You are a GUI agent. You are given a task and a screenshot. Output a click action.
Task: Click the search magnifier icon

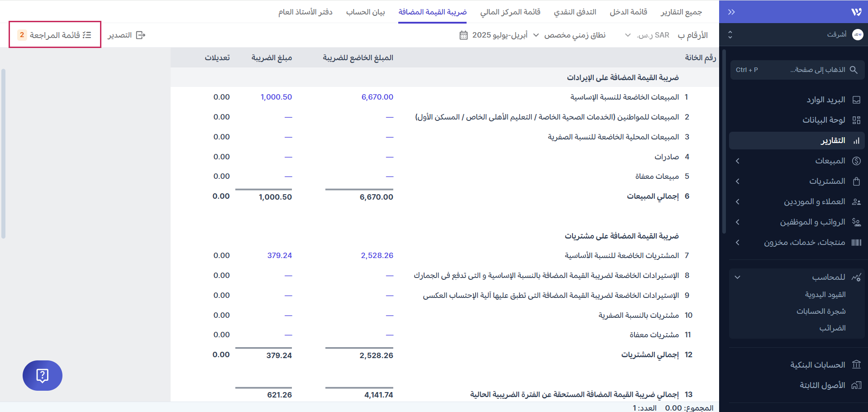[854, 70]
